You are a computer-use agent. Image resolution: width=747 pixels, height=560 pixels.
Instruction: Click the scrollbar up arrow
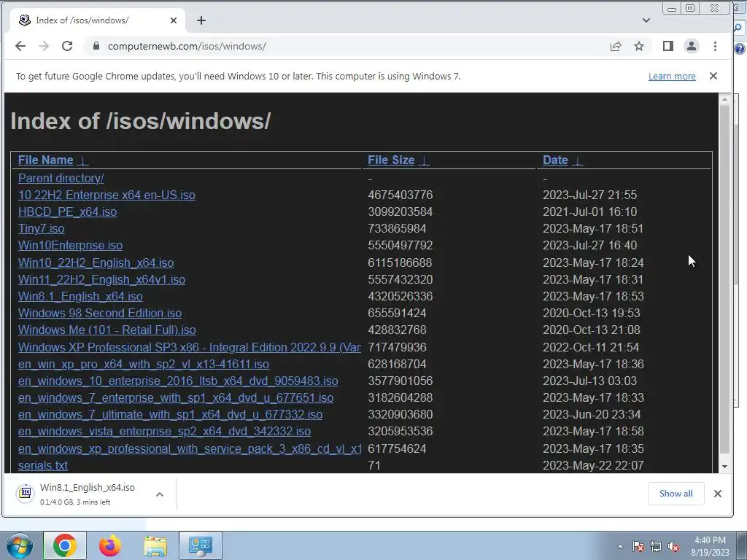724,99
